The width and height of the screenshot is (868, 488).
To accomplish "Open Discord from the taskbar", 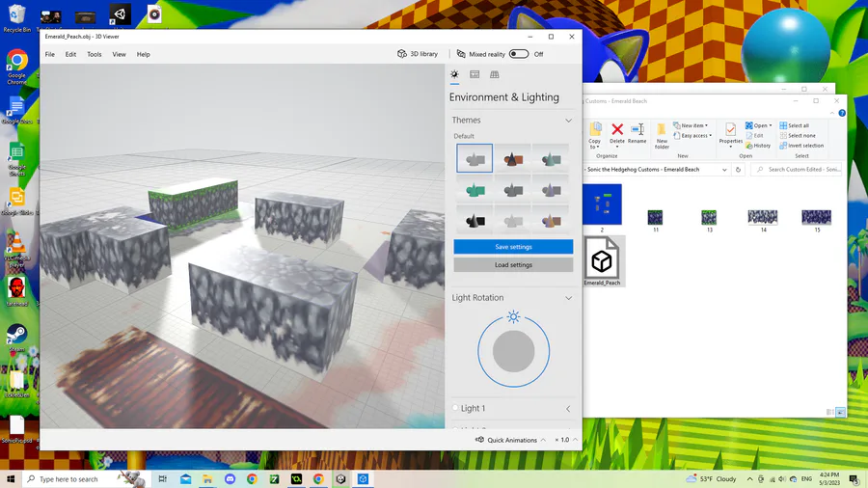I will 230,479.
